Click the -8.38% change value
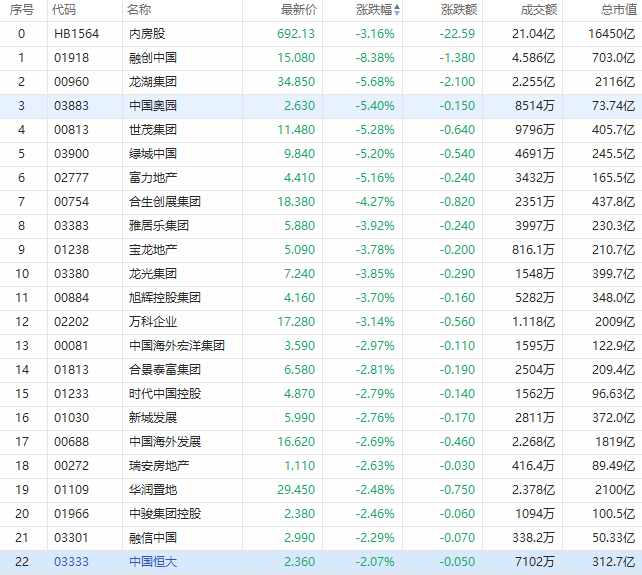 375,58
